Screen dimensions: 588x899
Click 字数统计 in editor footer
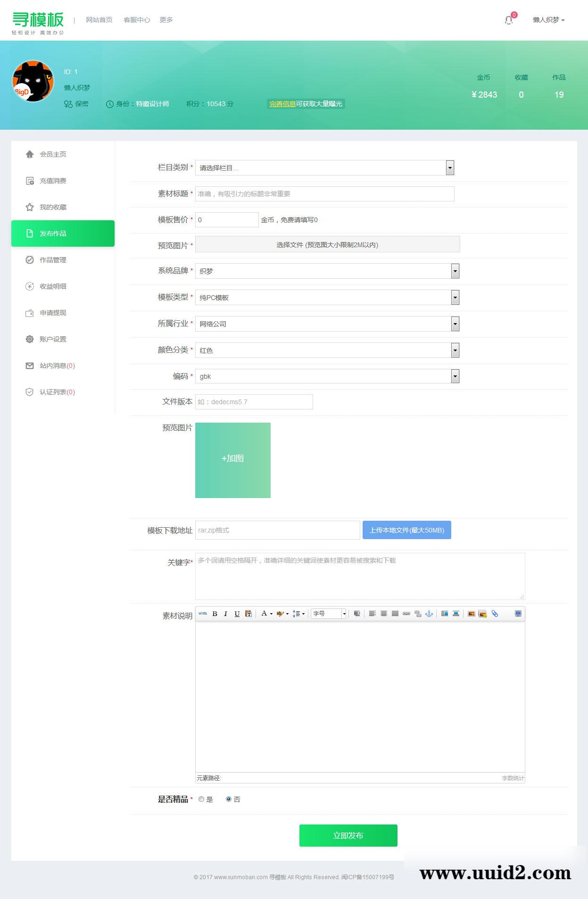click(x=513, y=778)
